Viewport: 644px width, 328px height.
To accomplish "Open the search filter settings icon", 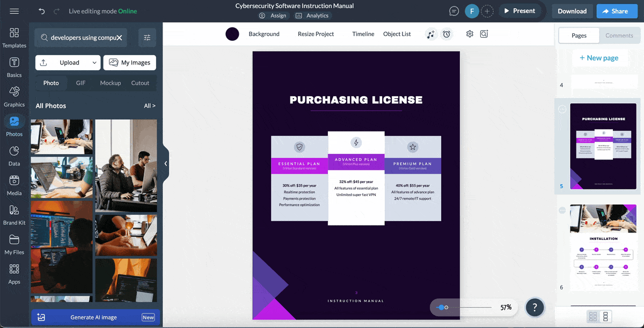I will tap(147, 38).
